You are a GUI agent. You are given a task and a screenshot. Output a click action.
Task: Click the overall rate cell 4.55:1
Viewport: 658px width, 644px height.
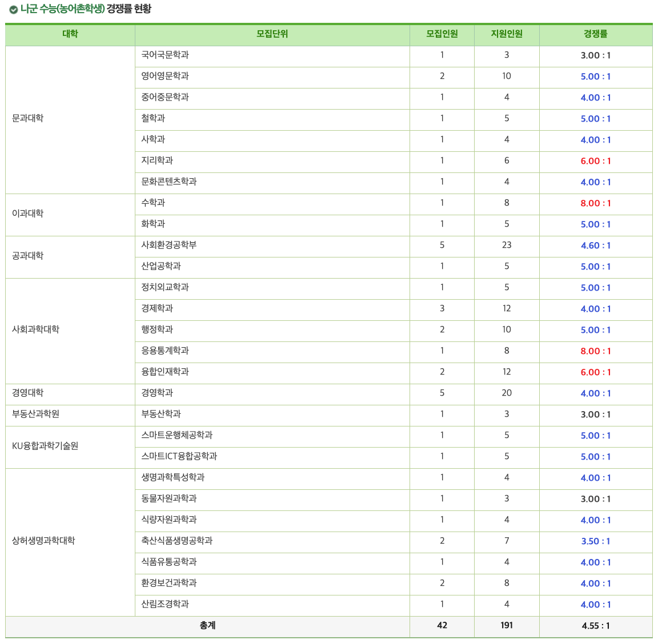(596, 625)
